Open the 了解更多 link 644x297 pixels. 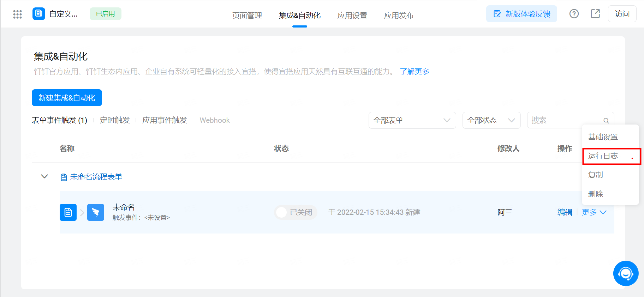coord(415,72)
